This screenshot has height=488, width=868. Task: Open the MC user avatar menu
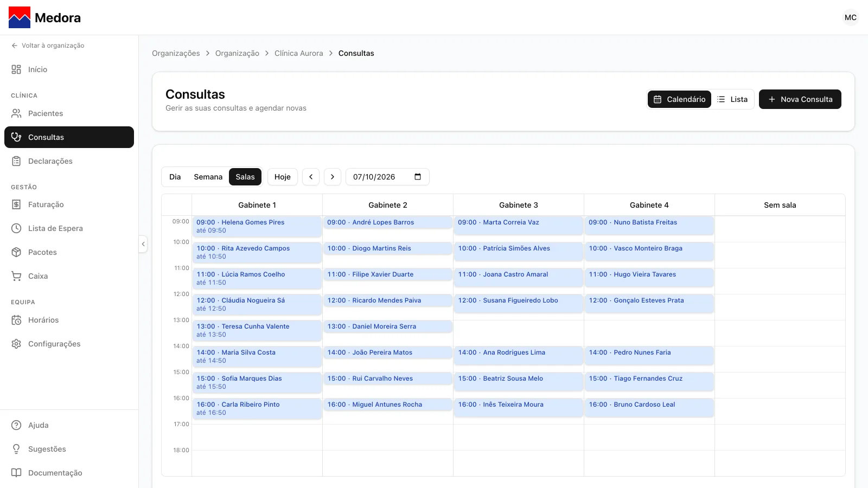click(851, 17)
